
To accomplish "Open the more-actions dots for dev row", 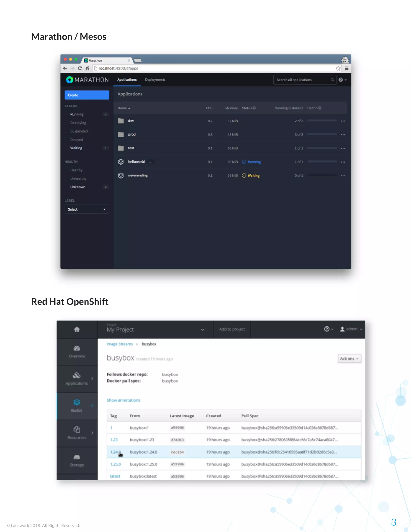I will pos(343,121).
